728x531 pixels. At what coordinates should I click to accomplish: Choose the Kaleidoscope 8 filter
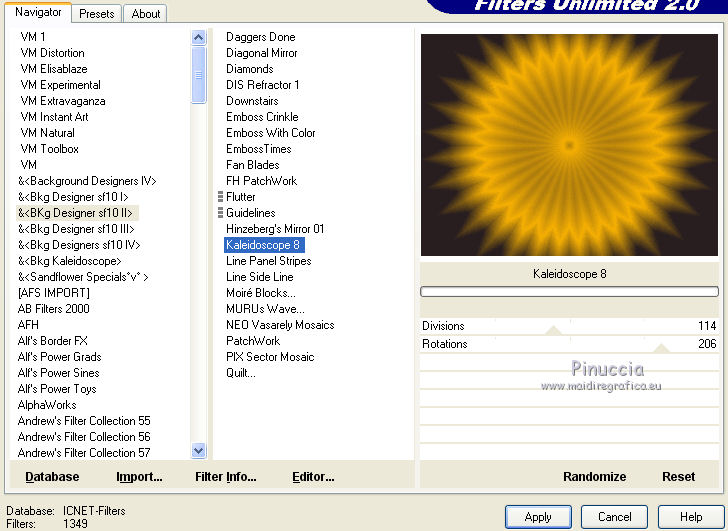coord(264,245)
